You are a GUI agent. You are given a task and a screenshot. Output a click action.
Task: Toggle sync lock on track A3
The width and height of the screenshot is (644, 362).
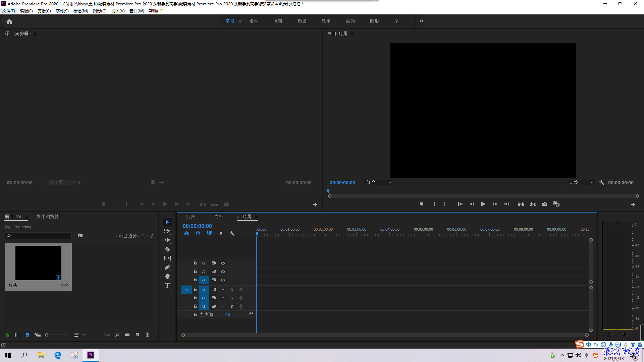click(214, 306)
